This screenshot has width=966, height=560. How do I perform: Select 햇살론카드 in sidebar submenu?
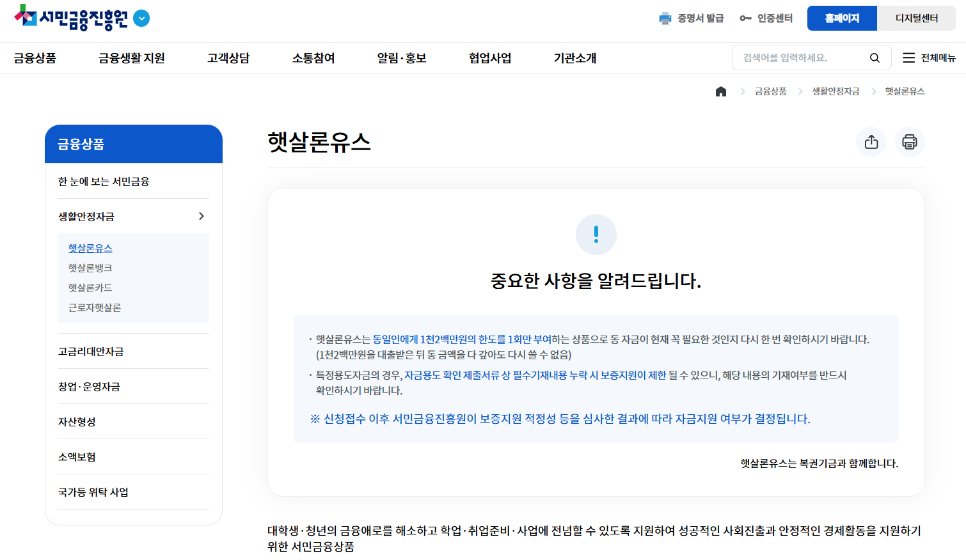point(90,288)
